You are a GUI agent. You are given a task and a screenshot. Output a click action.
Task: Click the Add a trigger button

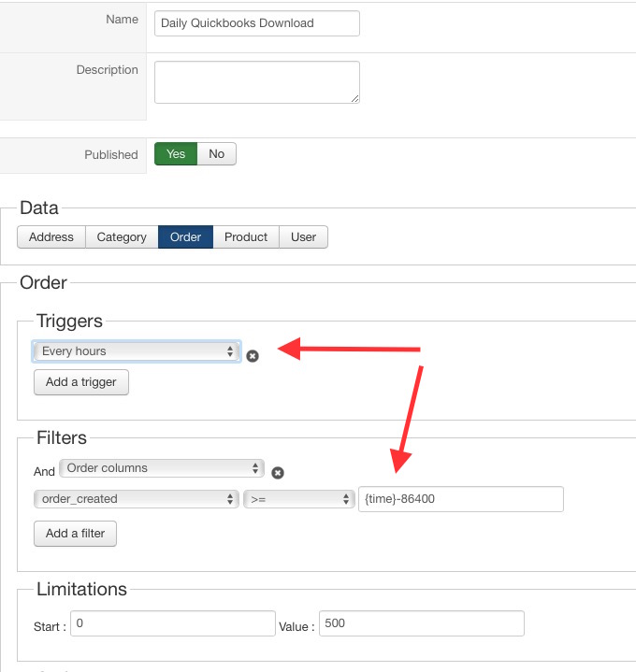tap(81, 382)
